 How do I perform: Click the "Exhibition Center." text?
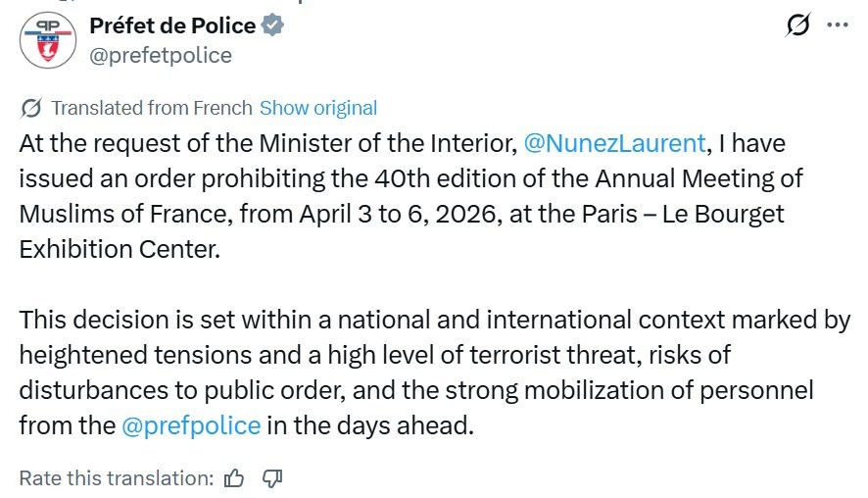120,249
